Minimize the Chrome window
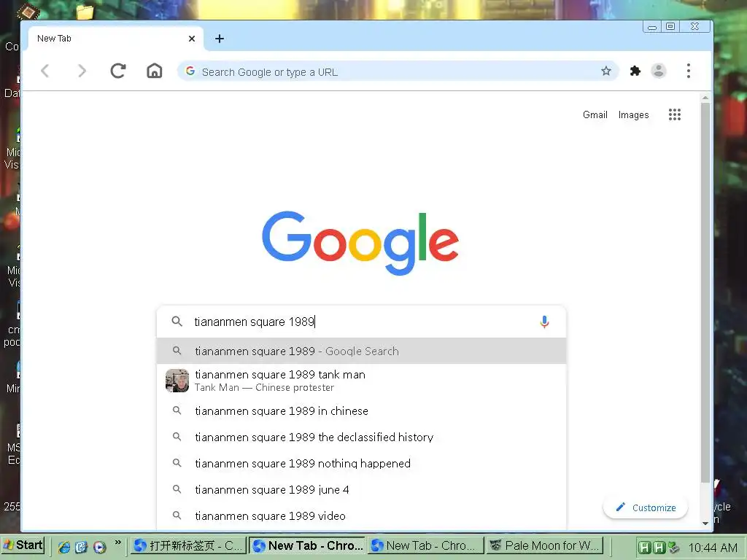This screenshot has width=747, height=560. 651,27
